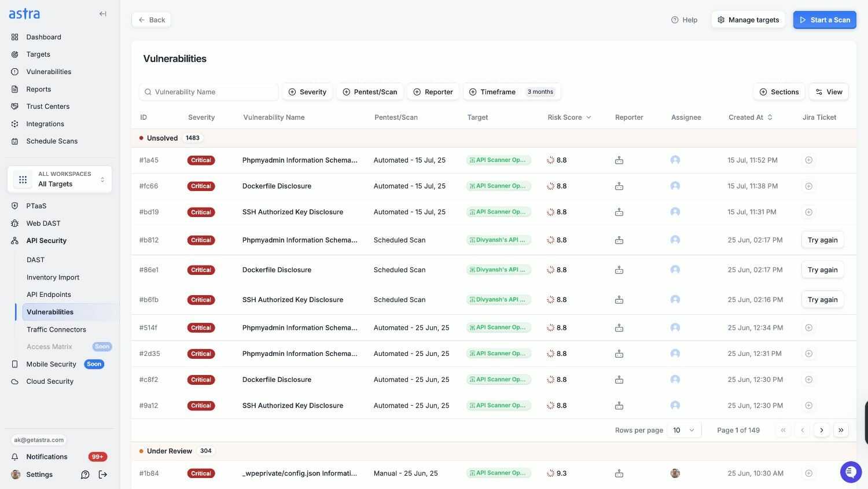Open the Dashboard from the sidebar

coord(43,36)
